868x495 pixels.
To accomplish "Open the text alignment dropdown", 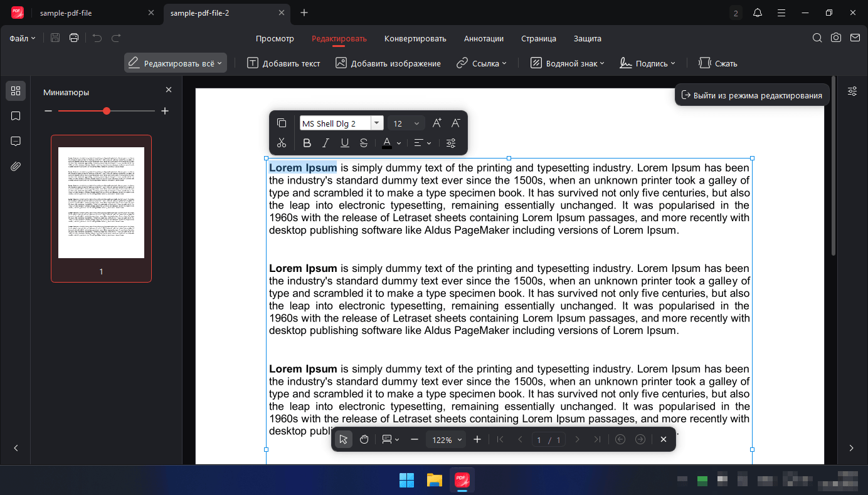I will (423, 143).
